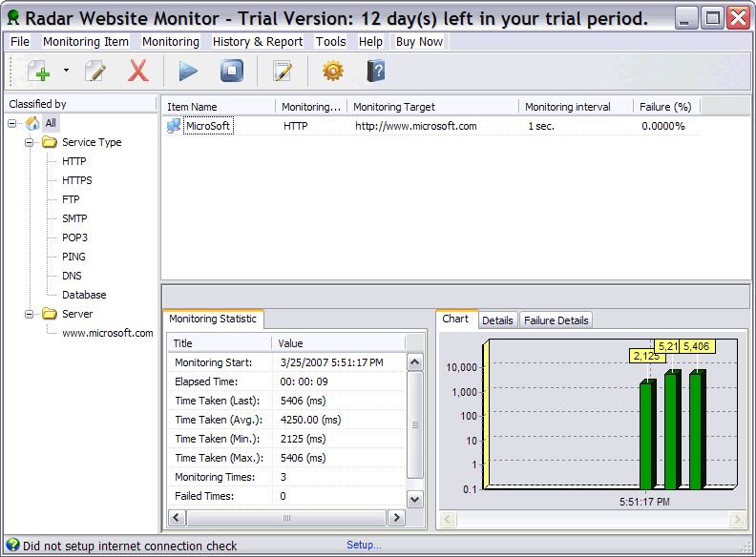The width and height of the screenshot is (756, 557).
Task: Click the Setup... link in status bar
Action: point(364,546)
